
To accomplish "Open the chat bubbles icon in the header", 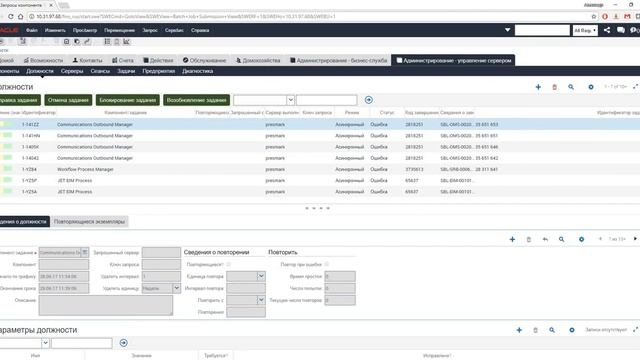I will (621, 30).
